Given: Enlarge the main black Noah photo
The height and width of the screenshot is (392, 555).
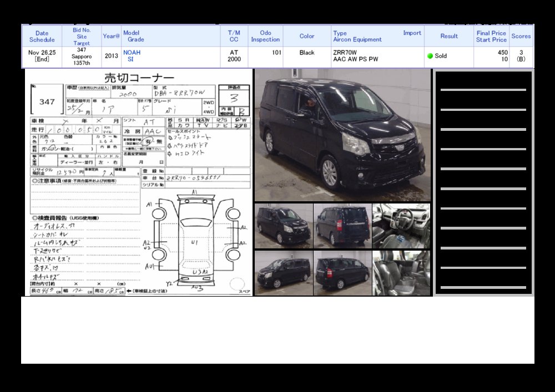Looking at the screenshot, I should point(342,135).
